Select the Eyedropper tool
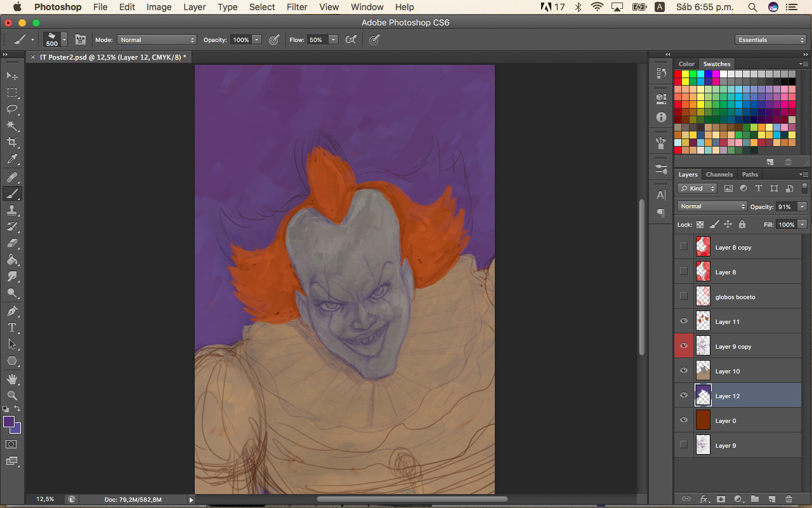Viewport: 812px width, 508px height. (x=12, y=159)
